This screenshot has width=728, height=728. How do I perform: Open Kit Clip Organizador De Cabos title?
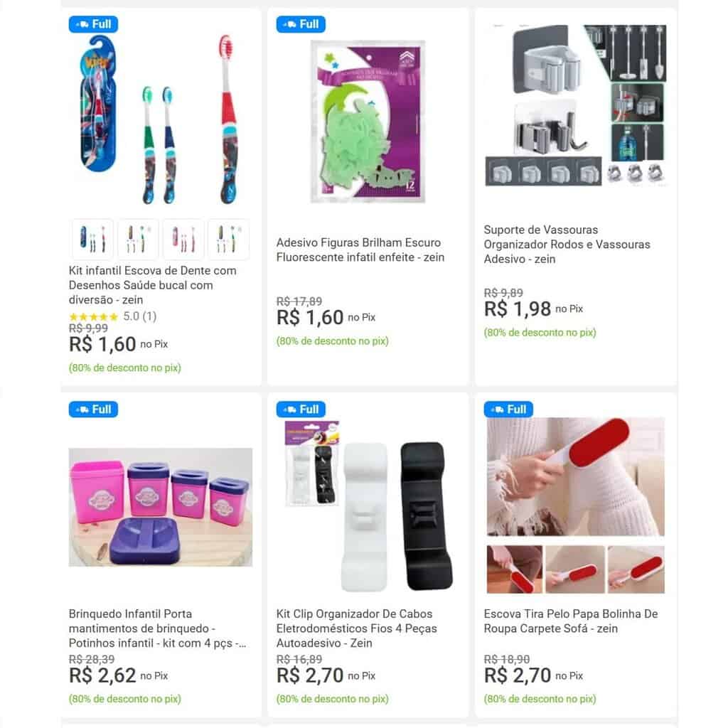coord(357,628)
